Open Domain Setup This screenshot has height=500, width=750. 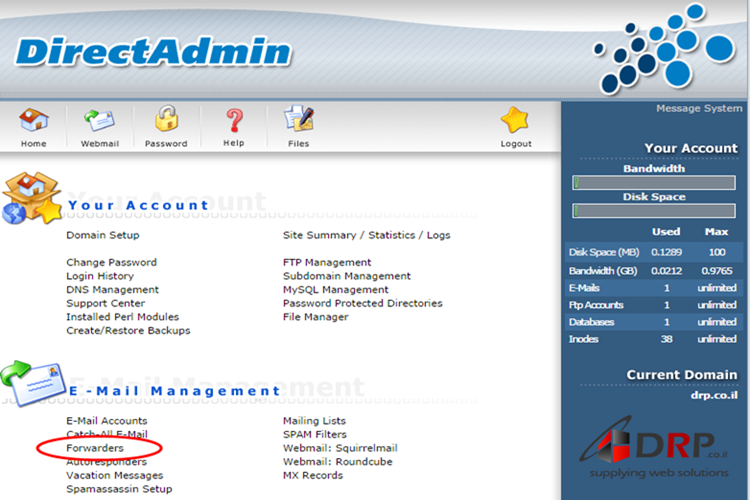(x=103, y=235)
